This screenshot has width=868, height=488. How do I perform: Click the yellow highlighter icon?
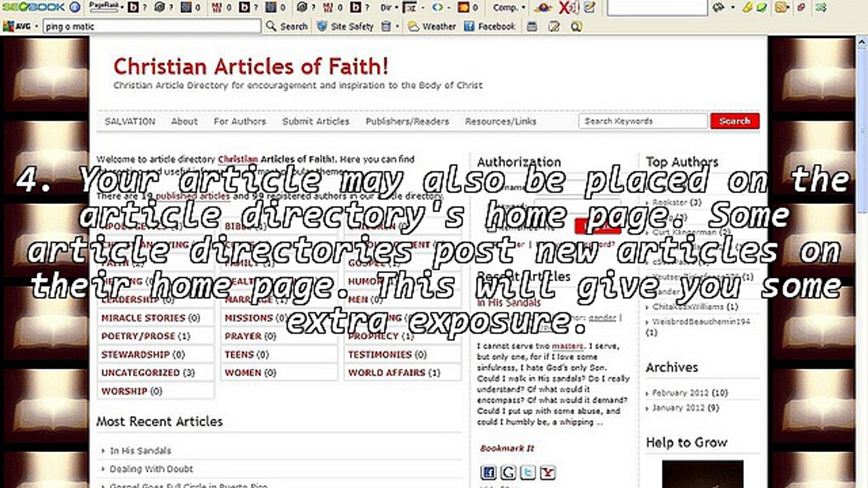click(747, 7)
